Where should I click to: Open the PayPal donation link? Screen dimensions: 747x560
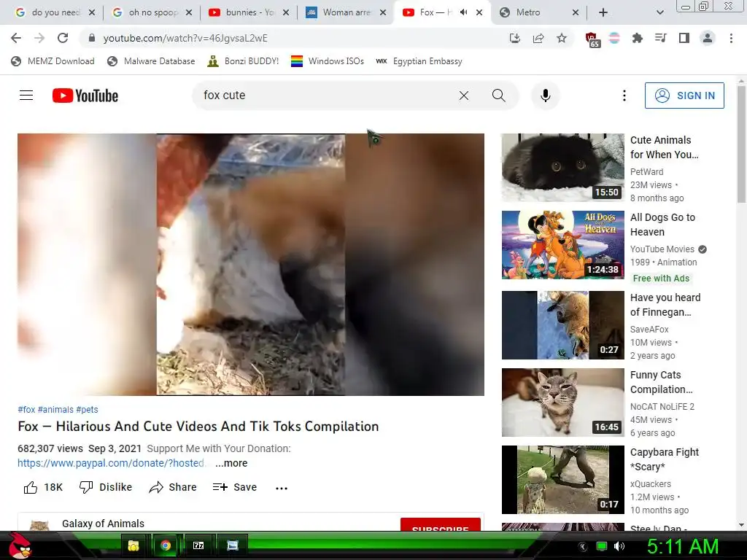coord(111,463)
